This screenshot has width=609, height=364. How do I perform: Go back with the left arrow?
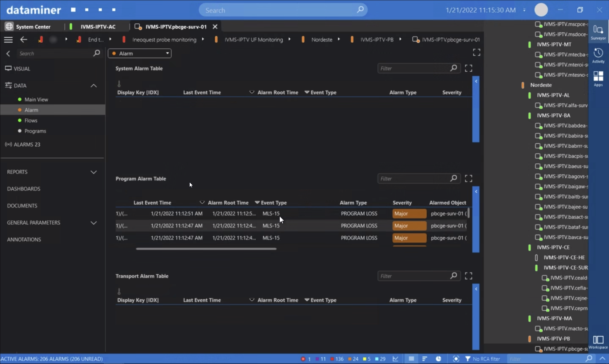(x=24, y=40)
